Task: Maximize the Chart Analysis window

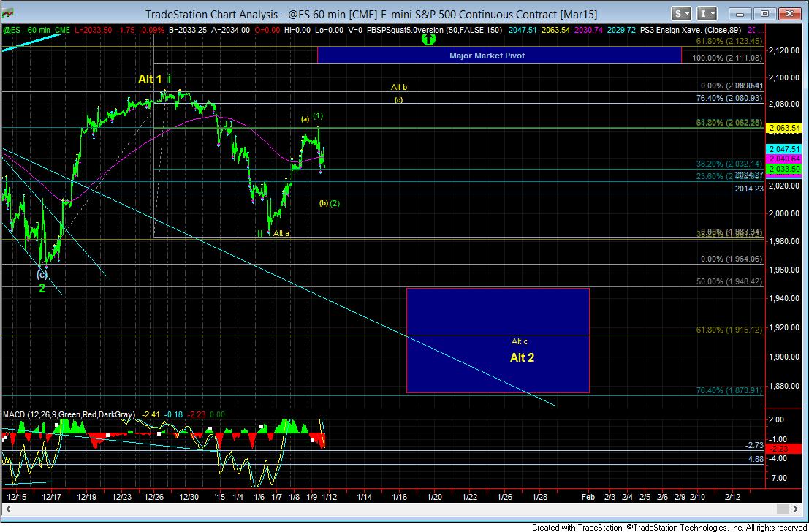Action: point(765,14)
